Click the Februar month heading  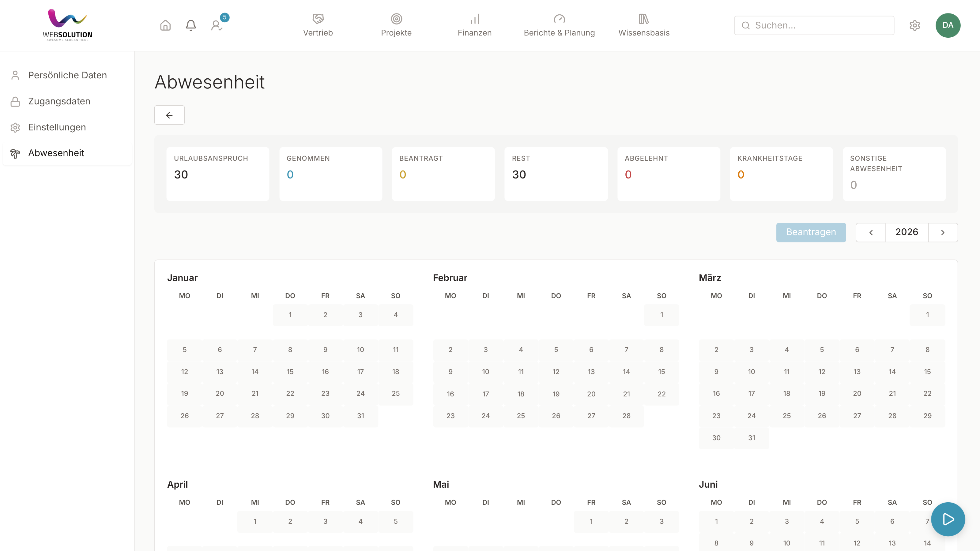(450, 278)
